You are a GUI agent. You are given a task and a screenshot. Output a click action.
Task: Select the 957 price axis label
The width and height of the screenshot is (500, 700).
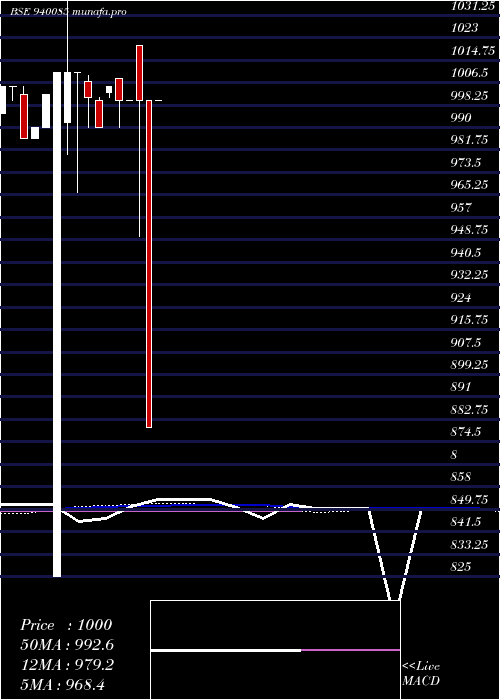point(461,208)
